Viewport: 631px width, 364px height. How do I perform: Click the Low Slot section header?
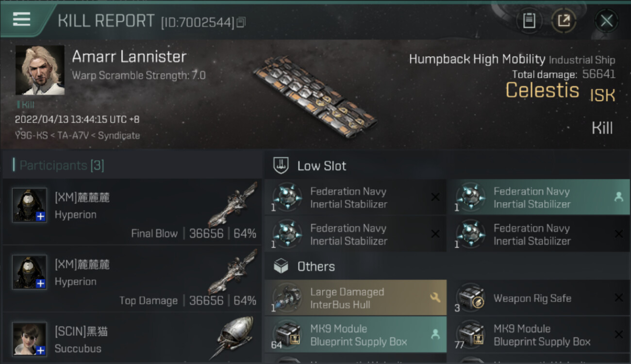click(x=321, y=166)
